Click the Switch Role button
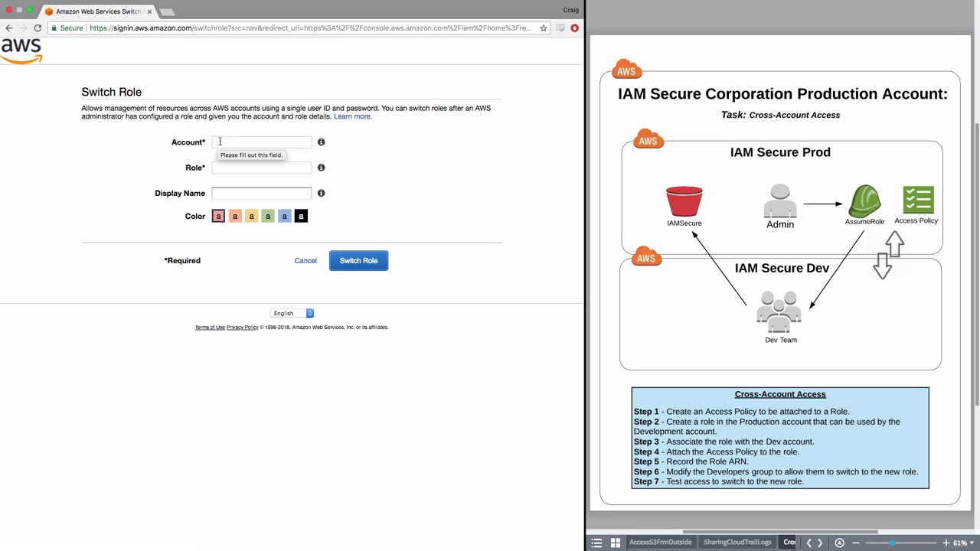This screenshot has width=980, height=551. point(358,261)
